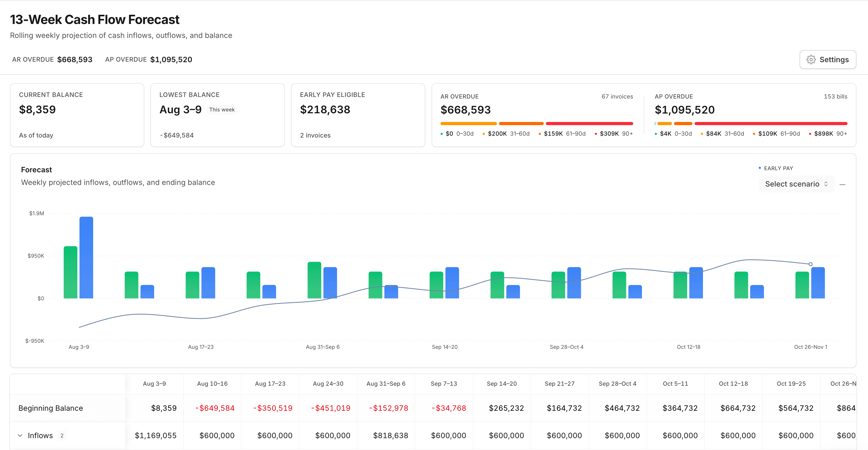Click the 2 invoices text under Early Pay Eligible
The height and width of the screenshot is (450, 868).
point(315,135)
